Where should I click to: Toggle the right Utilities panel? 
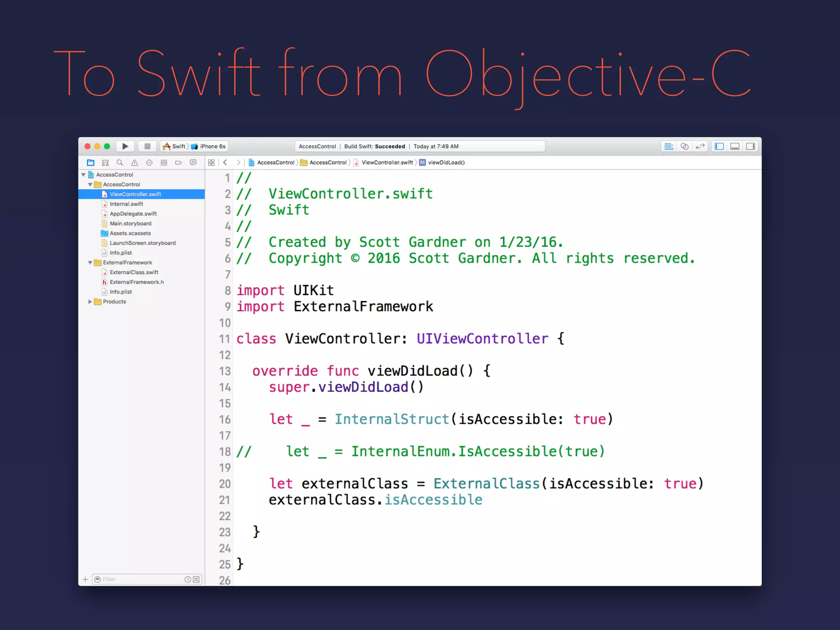[751, 146]
